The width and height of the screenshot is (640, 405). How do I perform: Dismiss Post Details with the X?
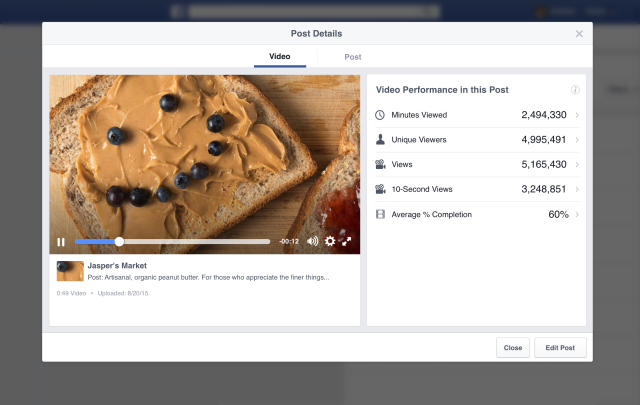579,33
